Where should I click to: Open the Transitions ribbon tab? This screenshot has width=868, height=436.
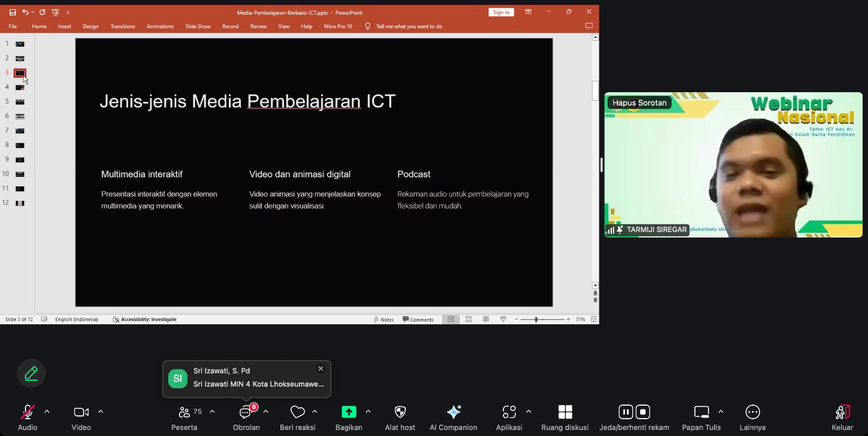pyautogui.click(x=123, y=26)
